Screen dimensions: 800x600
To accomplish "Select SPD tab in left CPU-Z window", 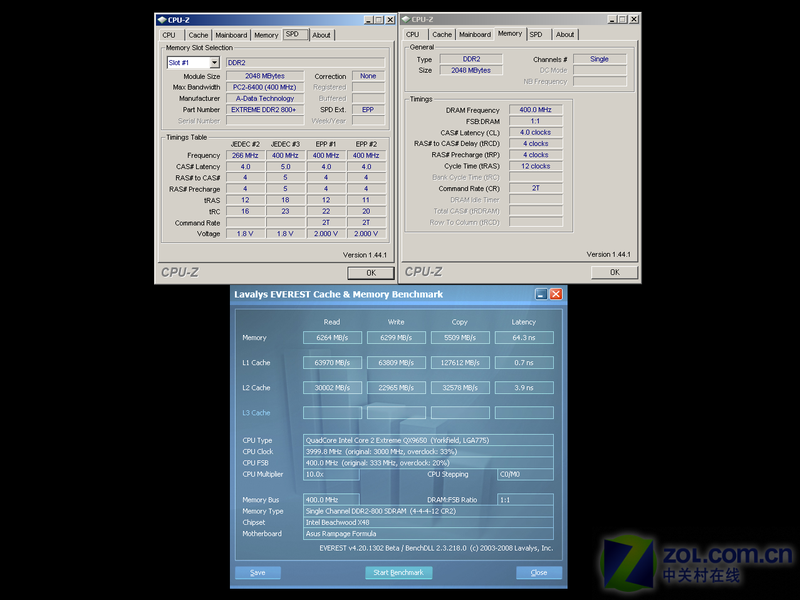I will (x=295, y=34).
